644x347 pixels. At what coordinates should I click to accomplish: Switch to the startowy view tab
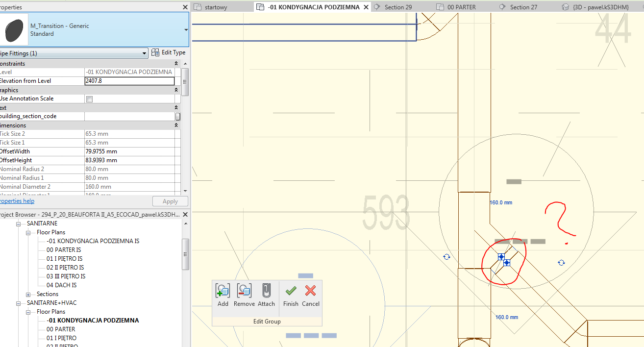[216, 7]
